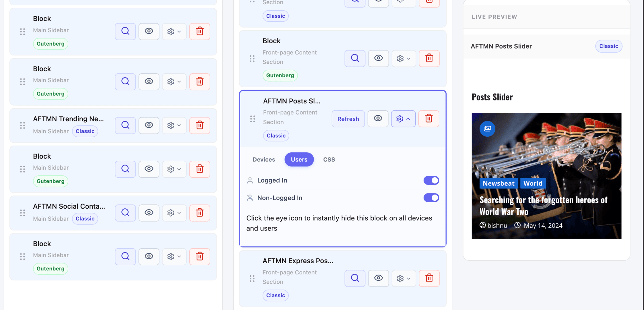The height and width of the screenshot is (310, 644).
Task: Grab the drag handle of AFTMN Trending News
Action: pyautogui.click(x=22, y=125)
